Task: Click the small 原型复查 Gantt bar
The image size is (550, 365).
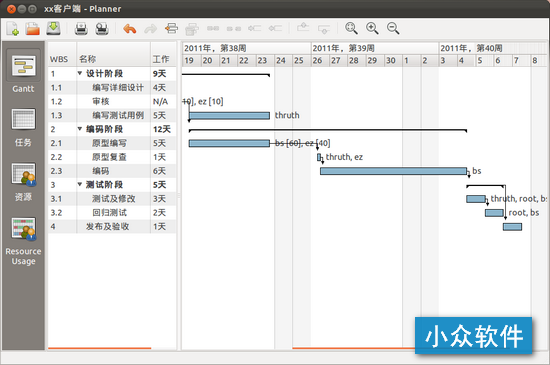Action: pos(319,157)
